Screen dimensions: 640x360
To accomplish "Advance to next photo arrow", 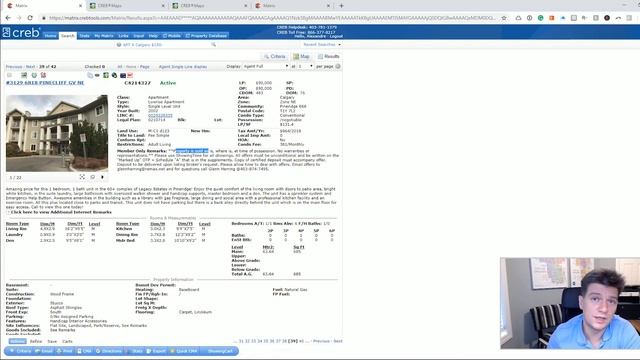I will 102,177.
